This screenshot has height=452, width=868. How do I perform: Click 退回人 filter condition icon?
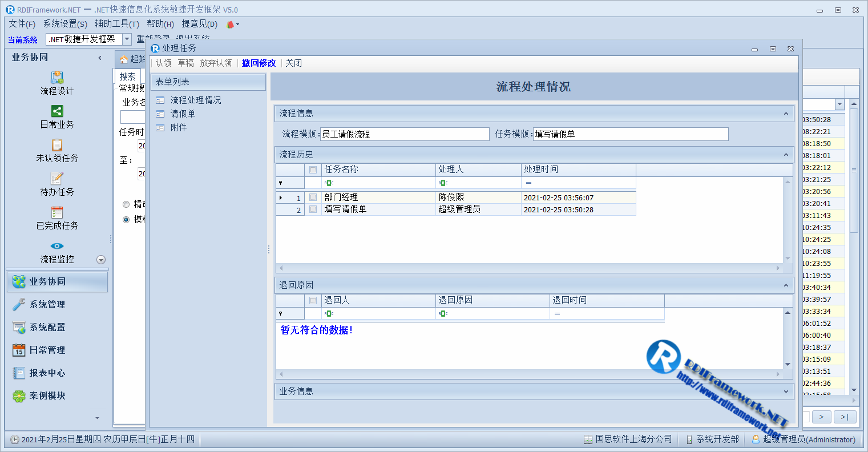click(x=329, y=314)
